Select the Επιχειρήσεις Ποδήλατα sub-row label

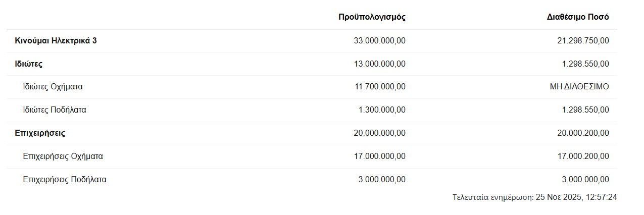[65, 180]
